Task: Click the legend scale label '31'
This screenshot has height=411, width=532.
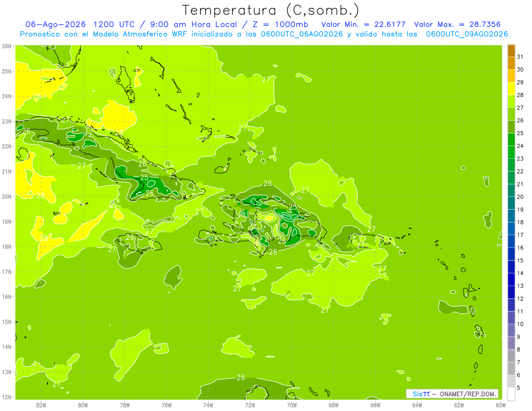Action: pyautogui.click(x=520, y=56)
